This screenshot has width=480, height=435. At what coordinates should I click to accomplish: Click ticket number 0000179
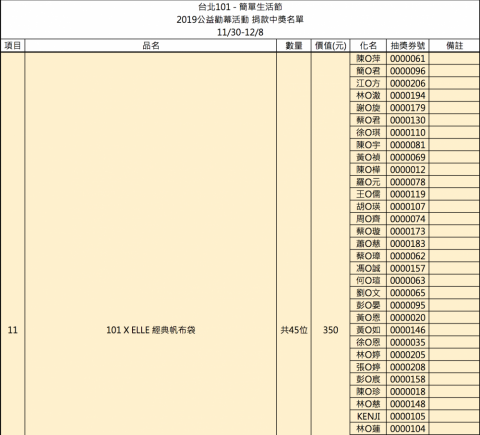[x=408, y=108]
